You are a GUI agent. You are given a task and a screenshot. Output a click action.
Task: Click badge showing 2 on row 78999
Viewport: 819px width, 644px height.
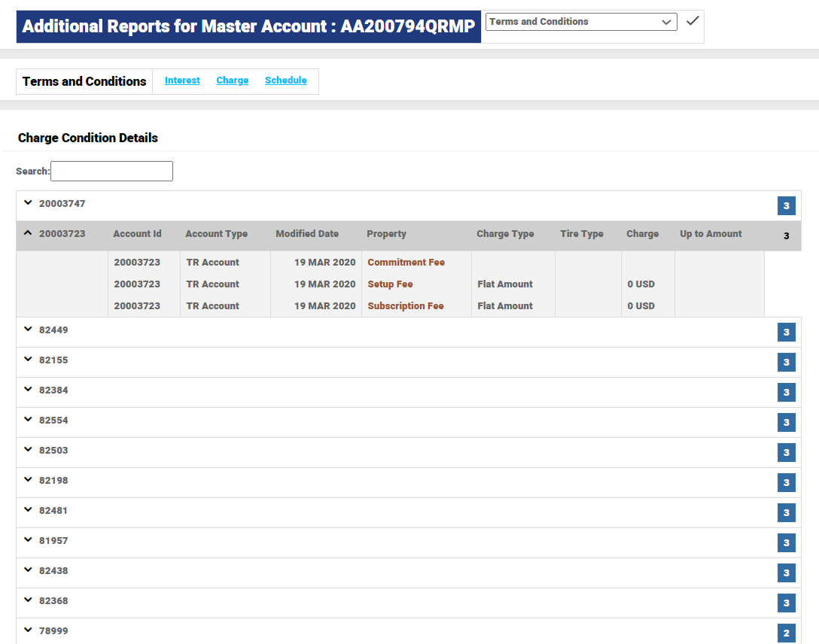[786, 633]
